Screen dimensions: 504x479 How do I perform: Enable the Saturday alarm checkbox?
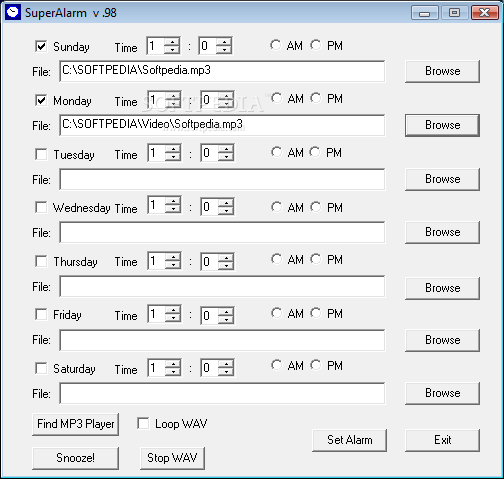tap(41, 368)
